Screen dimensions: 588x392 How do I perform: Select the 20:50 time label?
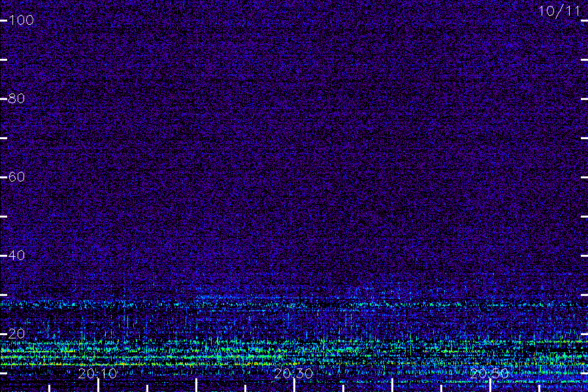click(x=489, y=374)
